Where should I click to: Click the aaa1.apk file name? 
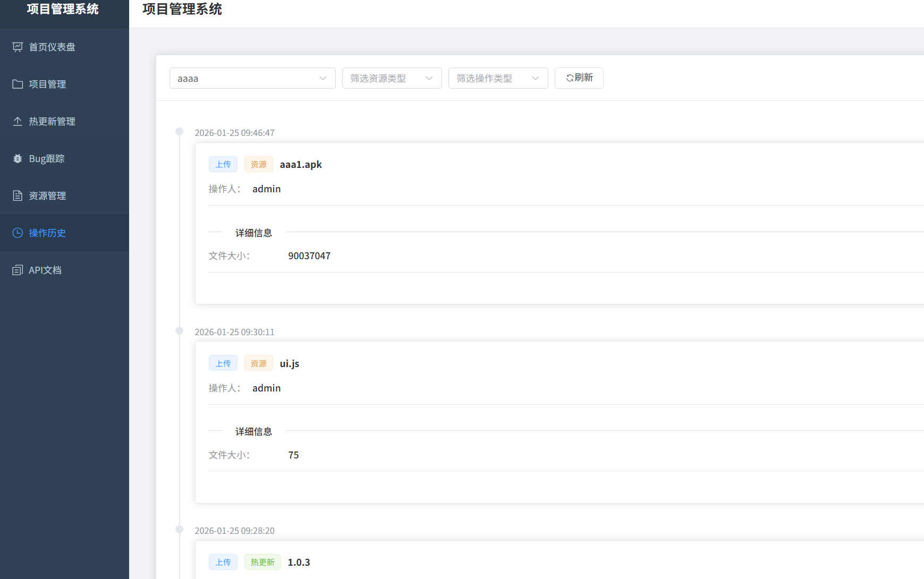point(301,164)
